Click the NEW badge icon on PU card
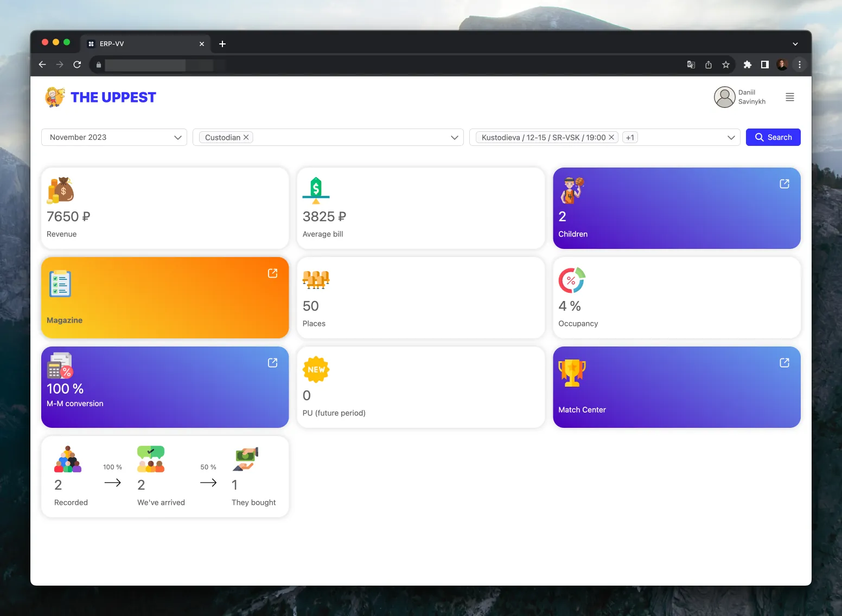The width and height of the screenshot is (842, 616). coord(316,369)
